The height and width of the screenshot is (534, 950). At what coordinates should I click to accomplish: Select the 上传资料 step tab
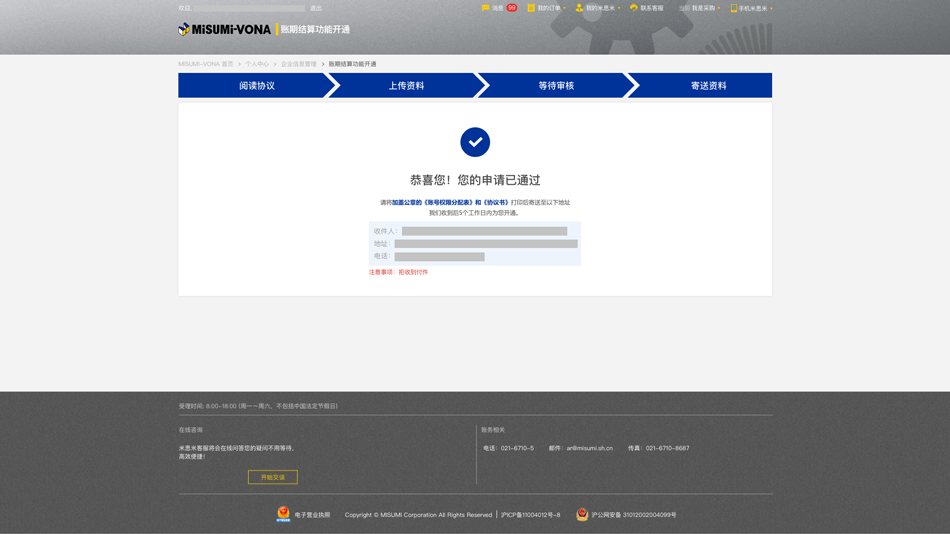tap(406, 86)
